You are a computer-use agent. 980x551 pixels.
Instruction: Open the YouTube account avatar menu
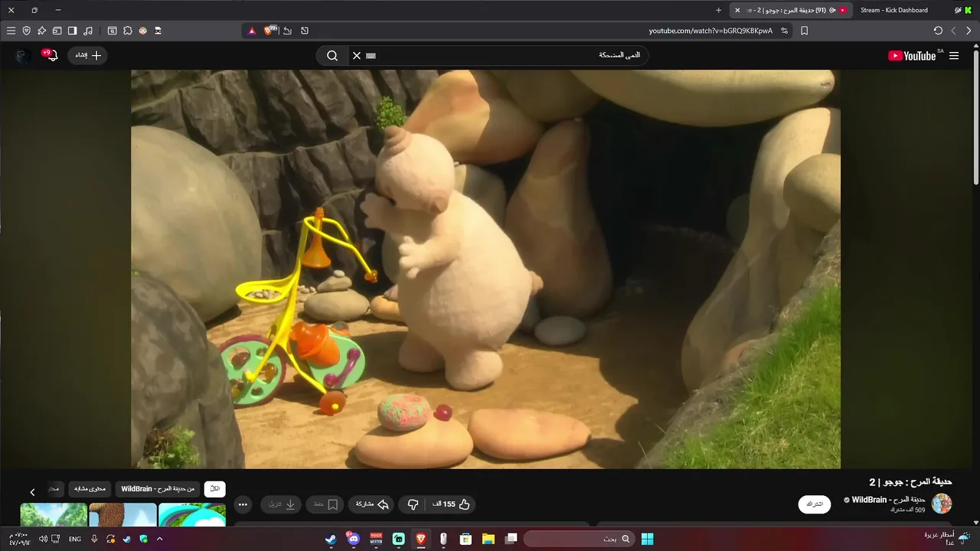click(24, 56)
